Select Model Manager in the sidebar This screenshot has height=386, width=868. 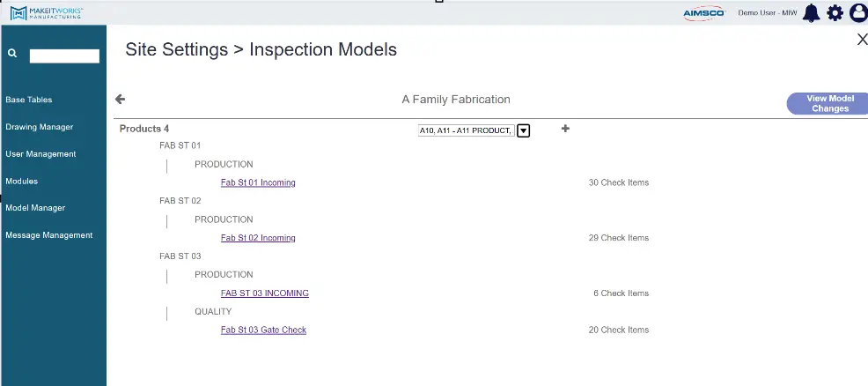(35, 208)
